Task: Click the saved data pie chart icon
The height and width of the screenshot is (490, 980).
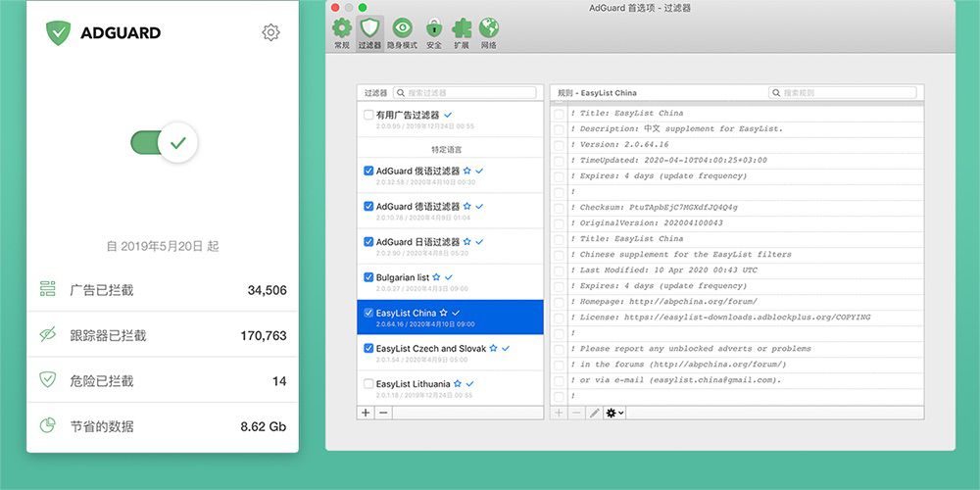Action: 47,425
